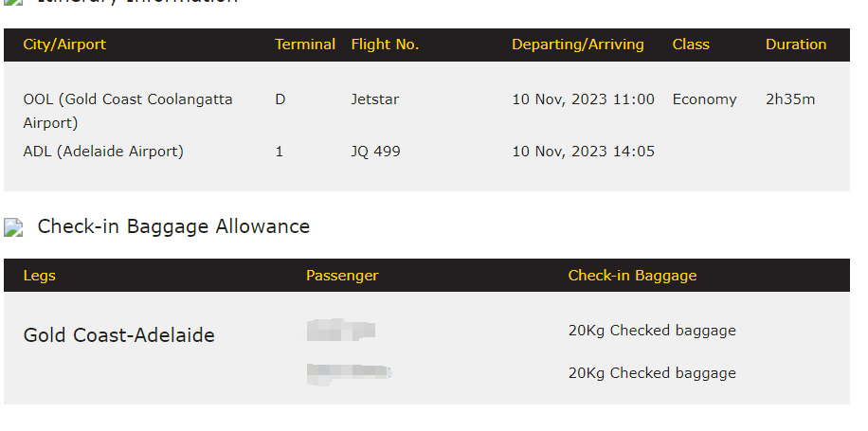Image resolution: width=868 pixels, height=431 pixels.
Task: Click the partially visible icon beside Itinerary heading
Action: coord(13,3)
